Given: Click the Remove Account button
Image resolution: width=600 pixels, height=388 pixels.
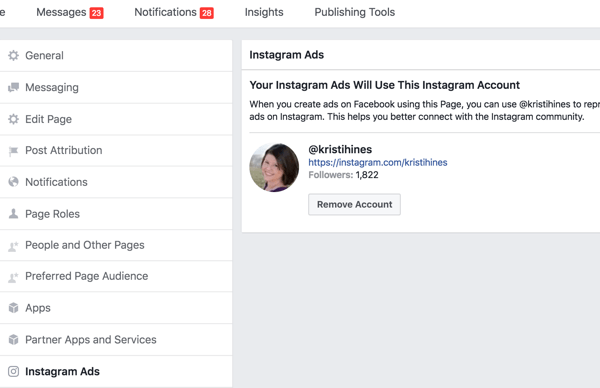Looking at the screenshot, I should pos(354,204).
